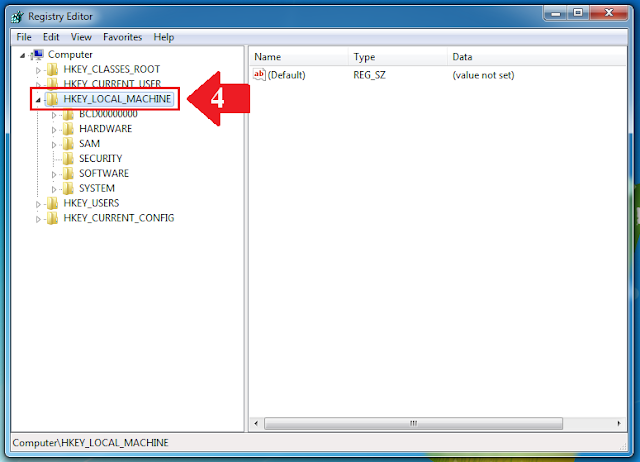Open the File menu
This screenshot has width=640, height=462.
[x=24, y=37]
